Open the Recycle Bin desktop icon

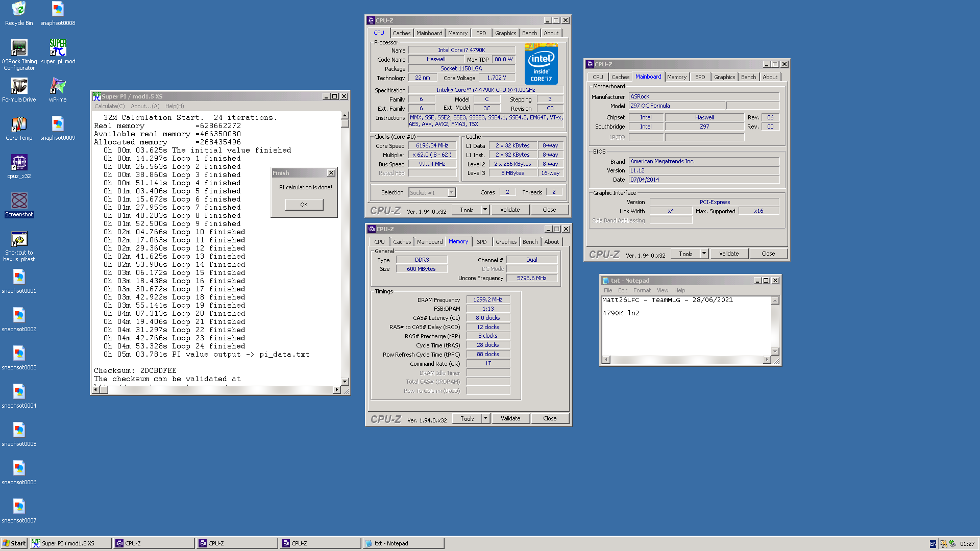tap(19, 14)
